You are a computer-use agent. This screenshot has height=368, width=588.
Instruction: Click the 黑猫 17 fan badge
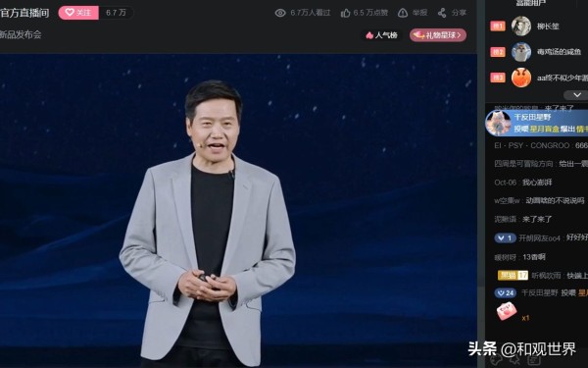(x=513, y=275)
